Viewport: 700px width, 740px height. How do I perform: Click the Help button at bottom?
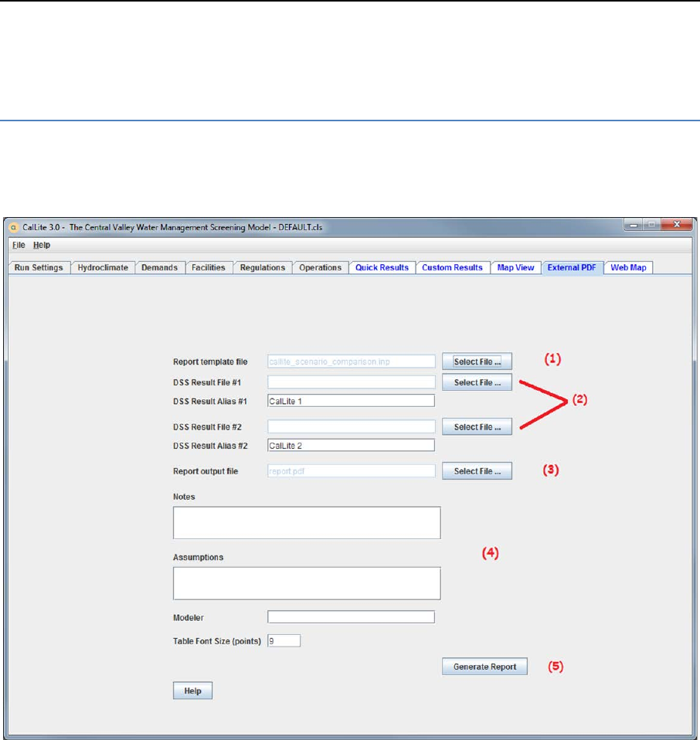[x=192, y=691]
